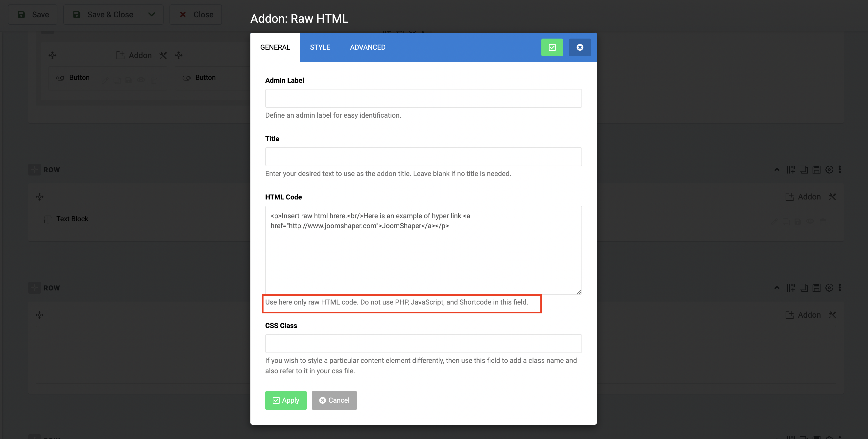Click the toggle-switch icon of first Button addon
This screenshot has width=868, height=439.
pos(60,78)
